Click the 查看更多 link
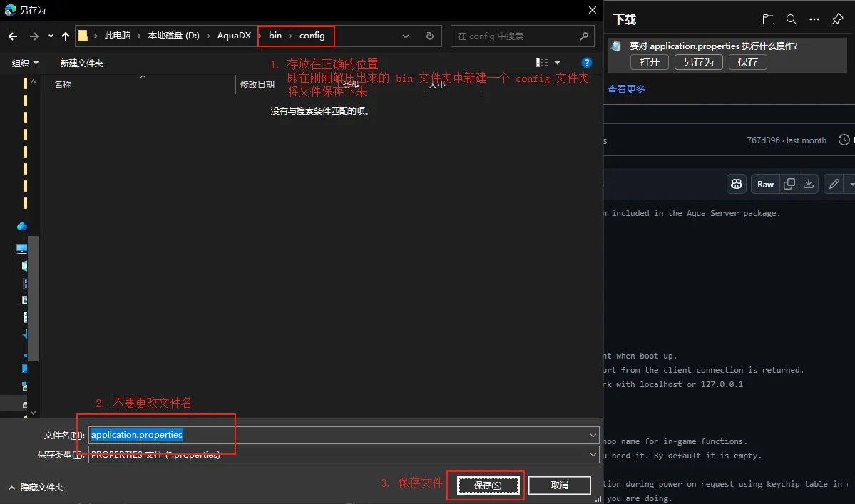 (626, 89)
